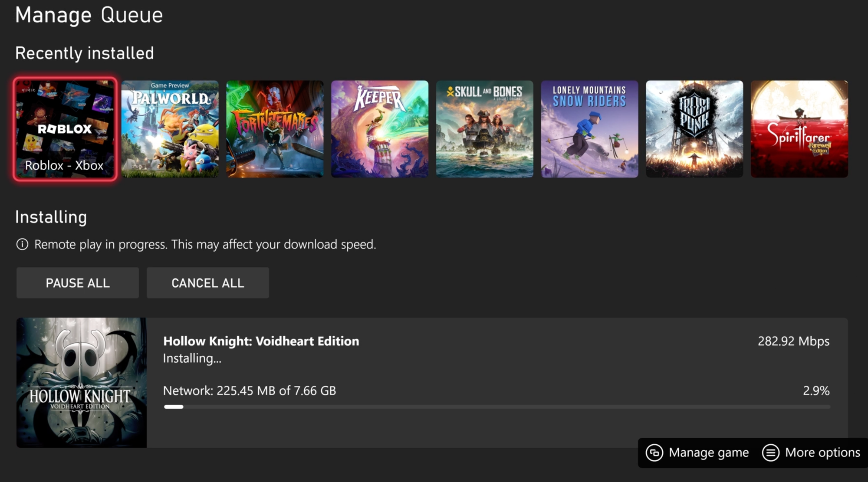Click the remote play info icon

coord(22,244)
